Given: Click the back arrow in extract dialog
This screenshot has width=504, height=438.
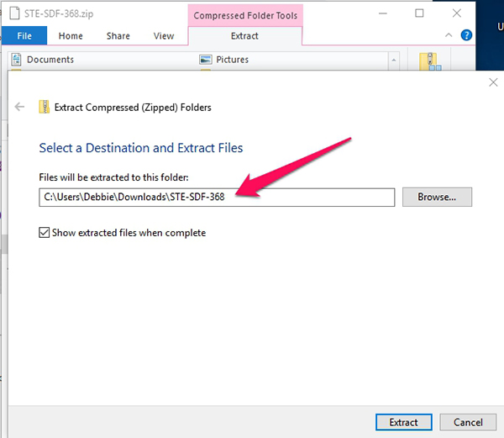Looking at the screenshot, I should point(20,107).
